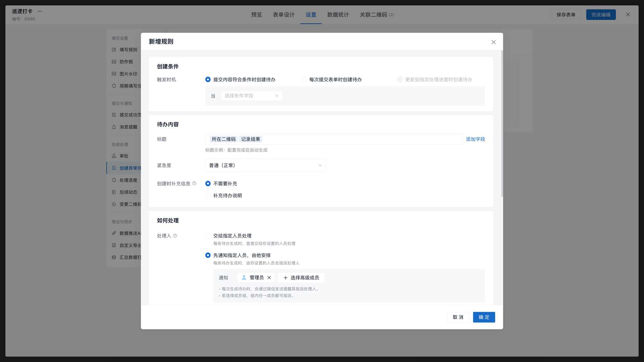Click the 审批 stamp icon in sidebar
Screen dimensions: 644x362
(114, 156)
